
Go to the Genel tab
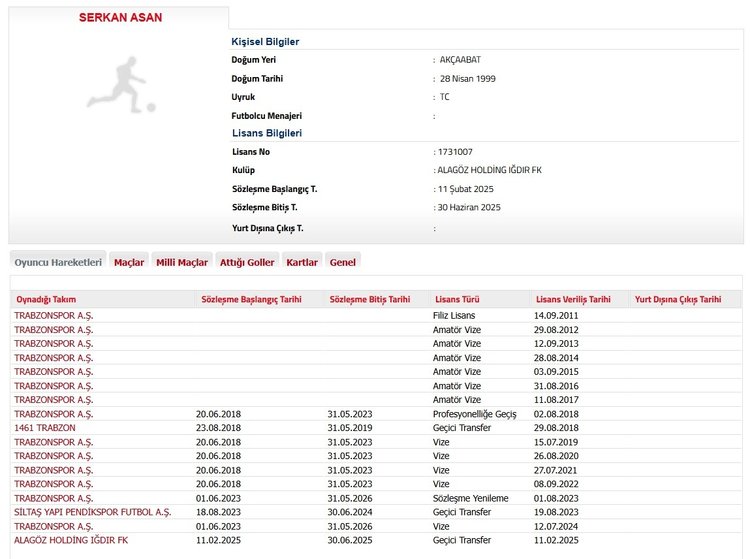pyautogui.click(x=342, y=262)
